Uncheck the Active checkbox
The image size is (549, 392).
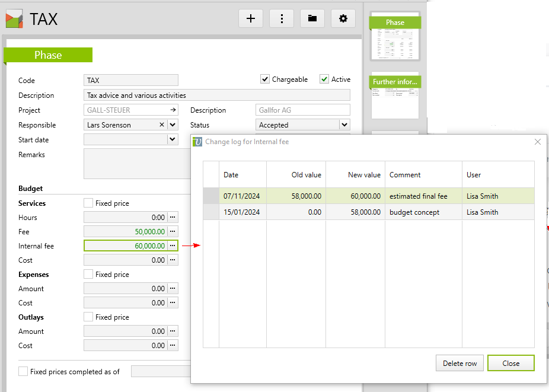pos(324,79)
